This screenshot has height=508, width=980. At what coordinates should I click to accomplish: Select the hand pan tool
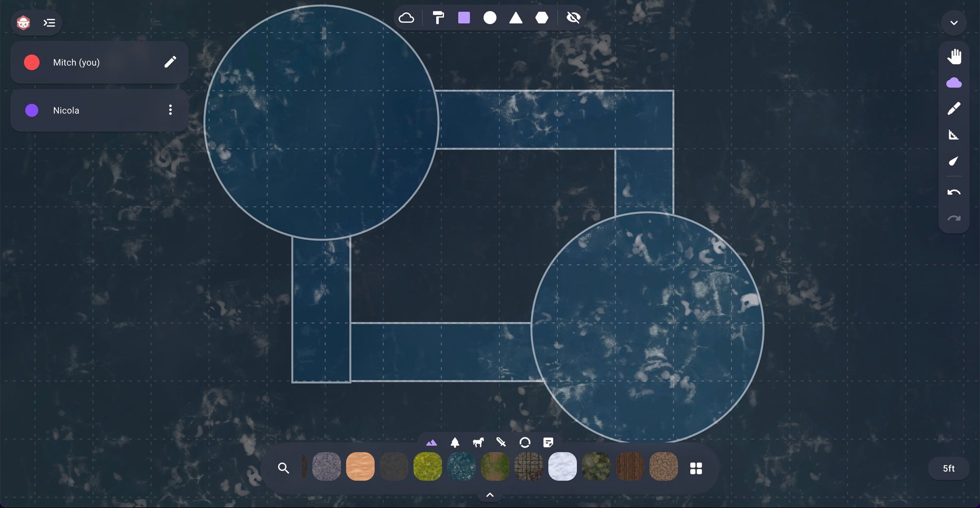point(954,57)
